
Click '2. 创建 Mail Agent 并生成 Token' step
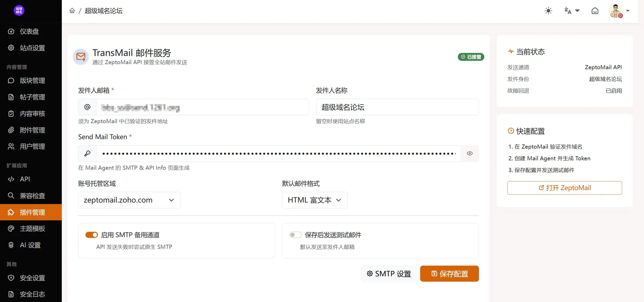pos(549,158)
